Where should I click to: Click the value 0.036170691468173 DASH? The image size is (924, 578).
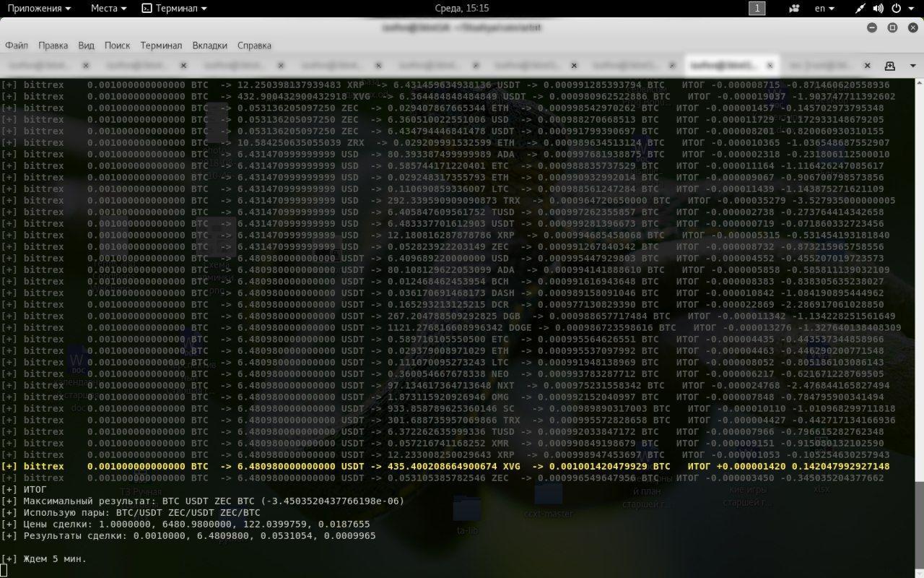pyautogui.click(x=451, y=293)
